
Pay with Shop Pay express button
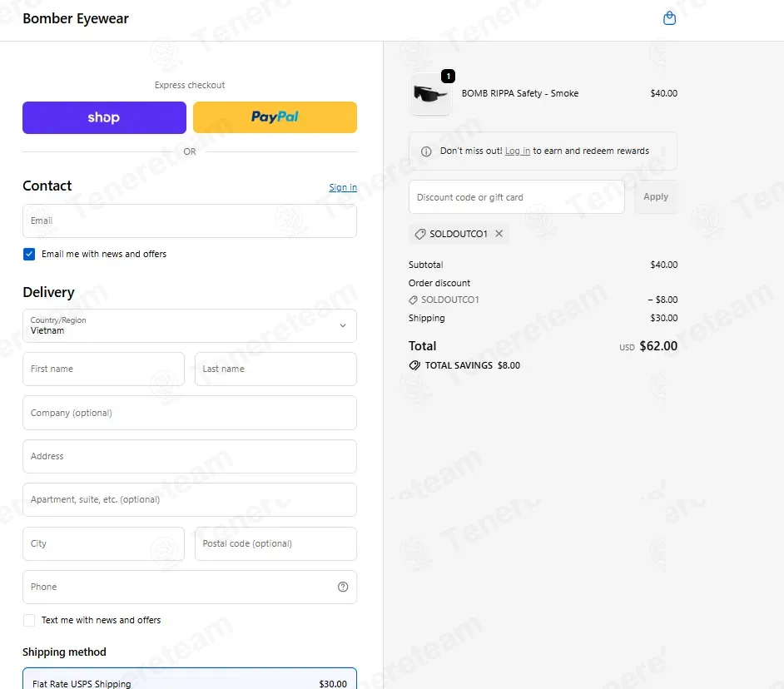pos(104,117)
